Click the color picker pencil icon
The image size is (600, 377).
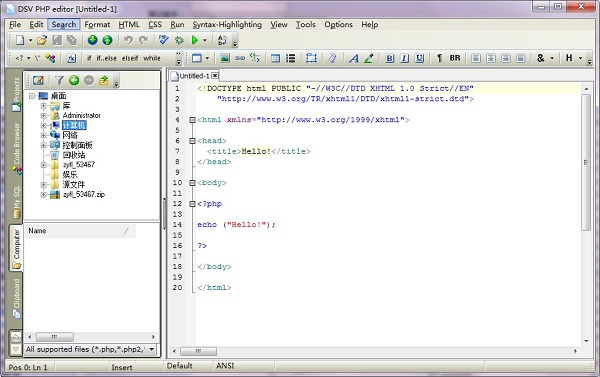coord(369,58)
